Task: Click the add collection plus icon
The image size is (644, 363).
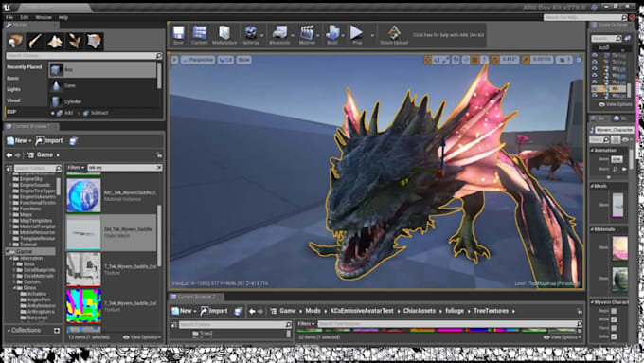Action: pos(57,330)
